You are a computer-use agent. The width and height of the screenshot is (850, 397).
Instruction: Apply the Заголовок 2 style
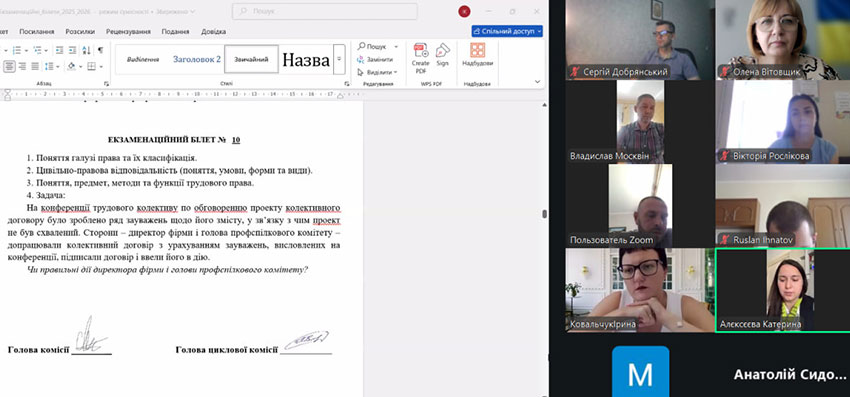pos(197,59)
